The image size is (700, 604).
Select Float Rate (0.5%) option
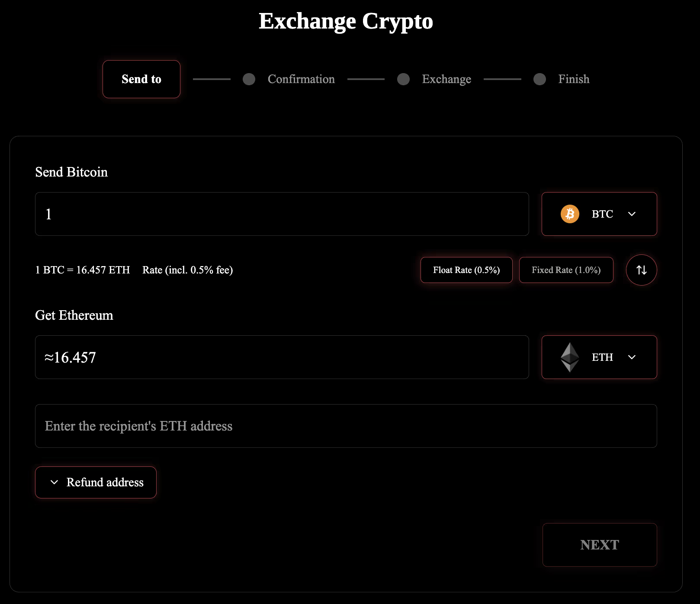tap(466, 270)
